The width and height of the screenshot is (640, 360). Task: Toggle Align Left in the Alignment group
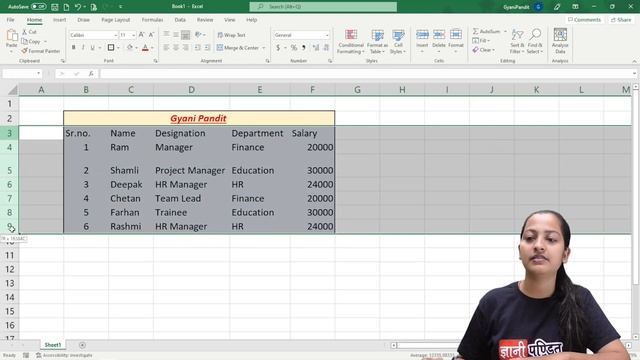pyautogui.click(x=166, y=48)
